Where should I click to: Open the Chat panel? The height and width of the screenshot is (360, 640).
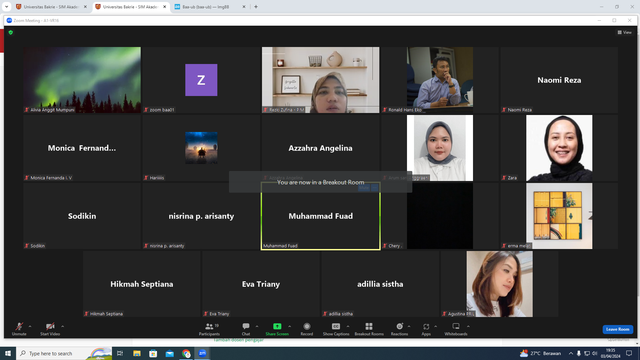pyautogui.click(x=246, y=329)
